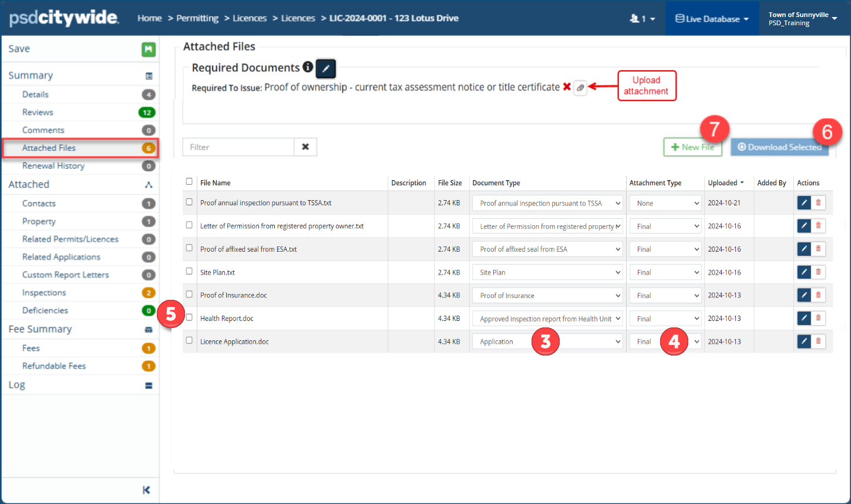Open the Renewal History sidebar link

(53, 166)
